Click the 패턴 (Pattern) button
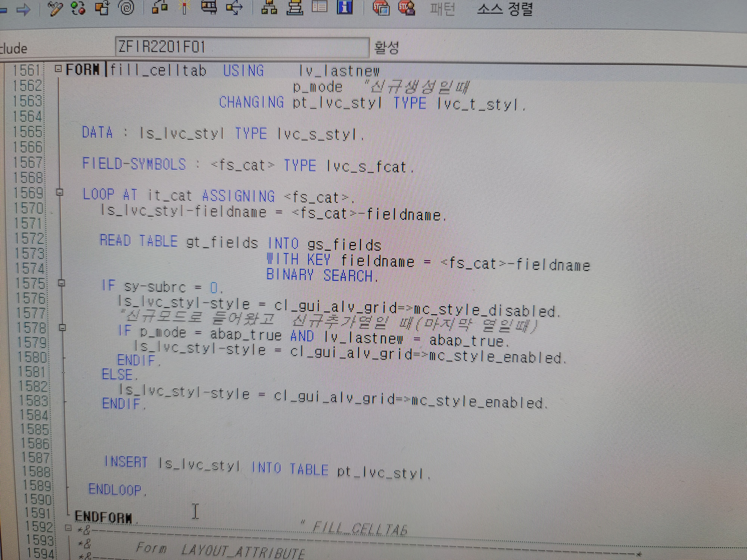747x560 pixels. (x=442, y=9)
